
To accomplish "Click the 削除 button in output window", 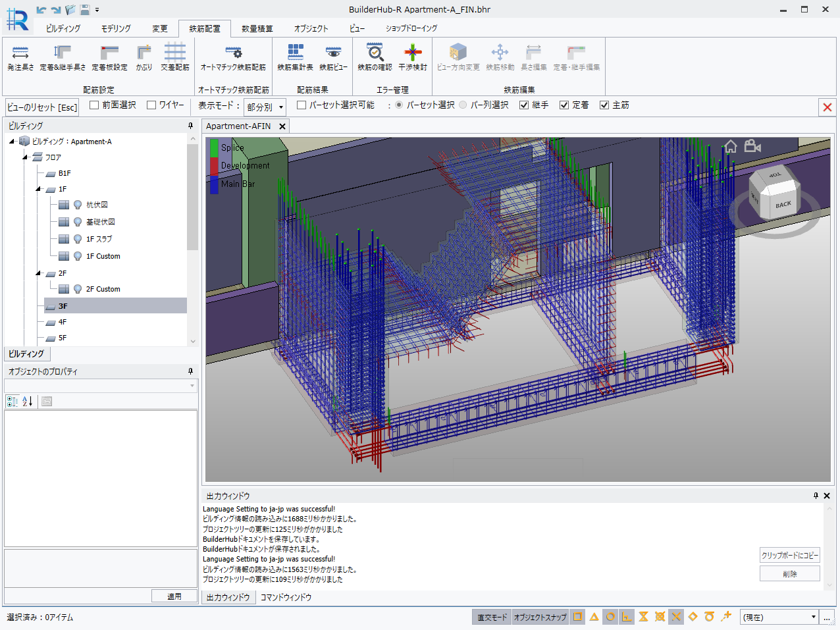I will 790,574.
